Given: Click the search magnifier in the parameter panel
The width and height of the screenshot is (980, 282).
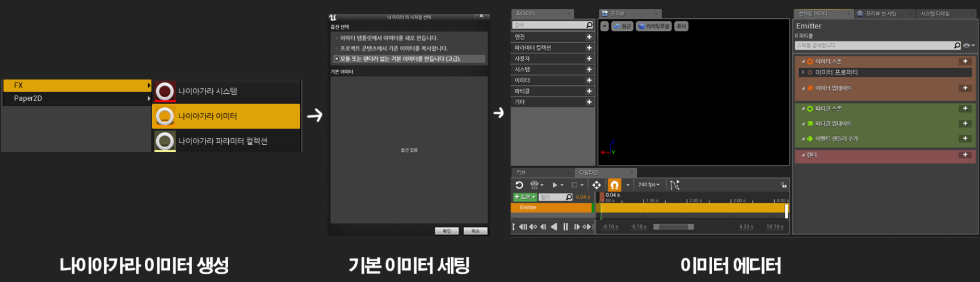Looking at the screenshot, I should 589,25.
